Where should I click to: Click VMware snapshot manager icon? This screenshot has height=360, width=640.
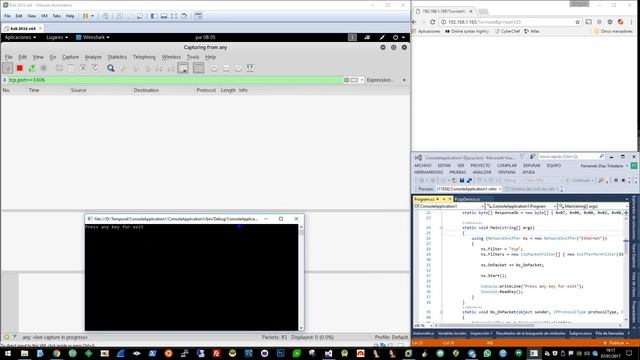coord(140,16)
